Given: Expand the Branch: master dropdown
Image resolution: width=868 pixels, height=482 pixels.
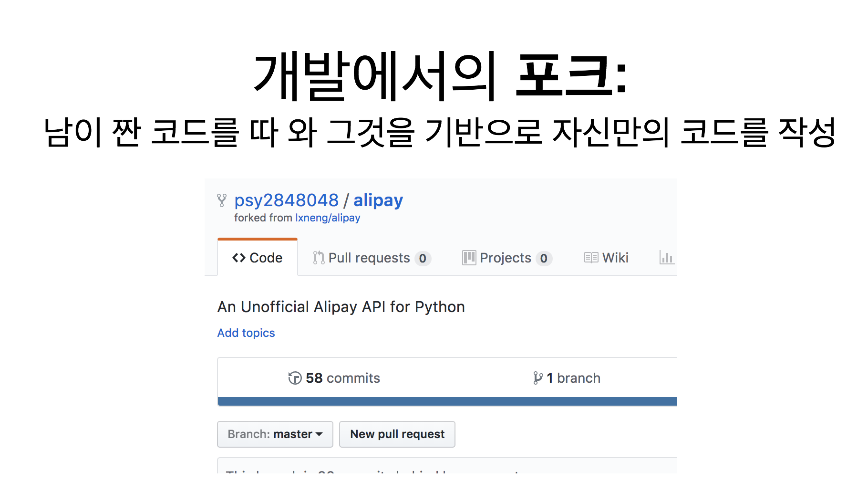Looking at the screenshot, I should (x=275, y=434).
